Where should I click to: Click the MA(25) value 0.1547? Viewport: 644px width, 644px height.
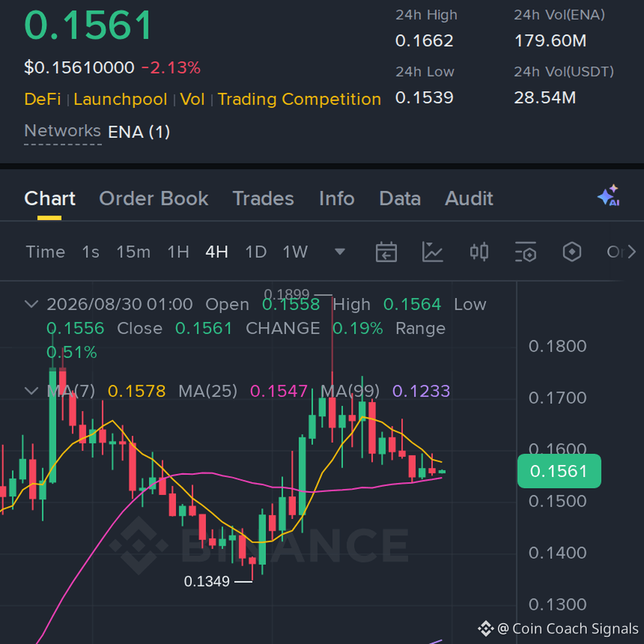(x=279, y=391)
